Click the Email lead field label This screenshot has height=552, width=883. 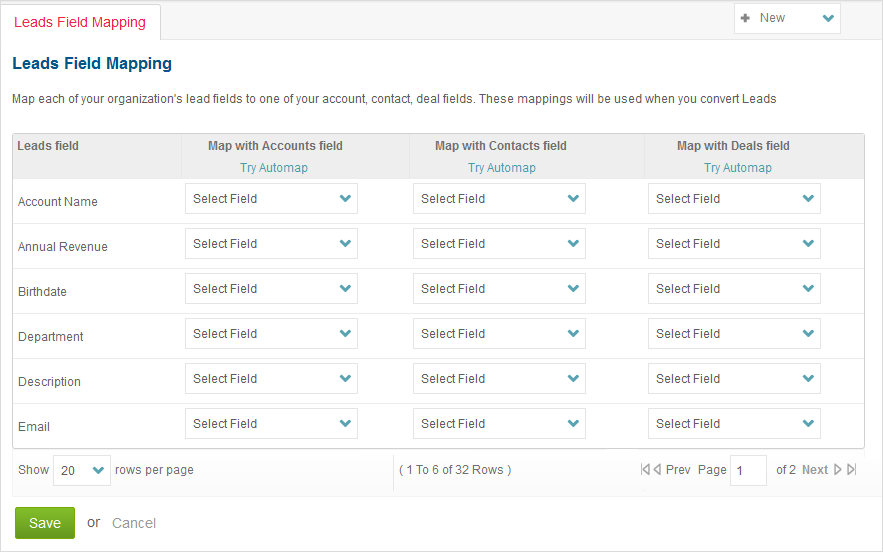coord(34,427)
